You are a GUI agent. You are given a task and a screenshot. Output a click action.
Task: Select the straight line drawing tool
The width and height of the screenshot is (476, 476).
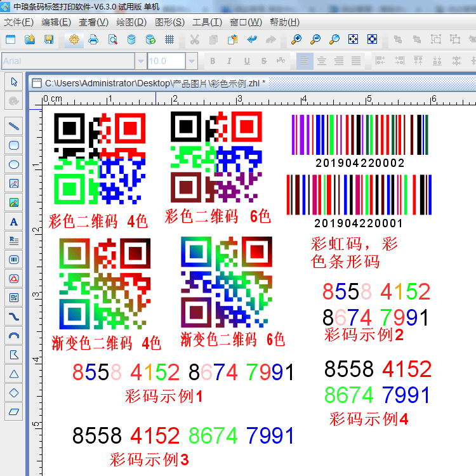pos(13,126)
